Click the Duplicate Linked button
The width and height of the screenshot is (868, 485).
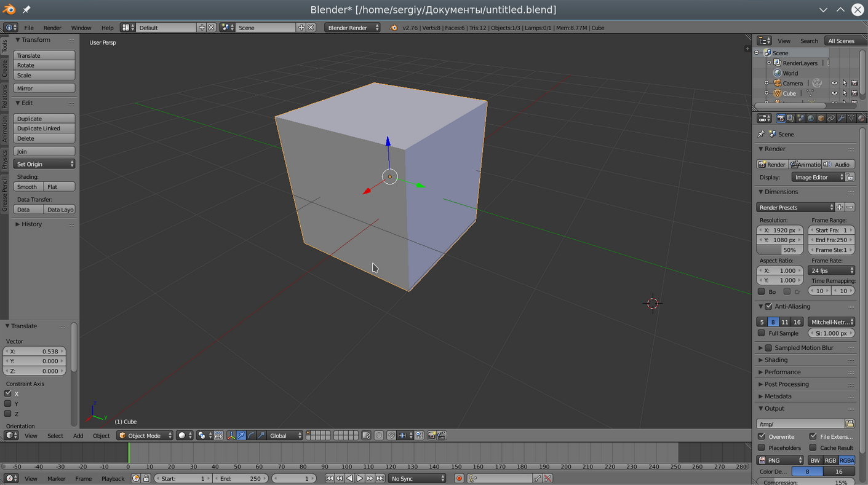tap(44, 128)
